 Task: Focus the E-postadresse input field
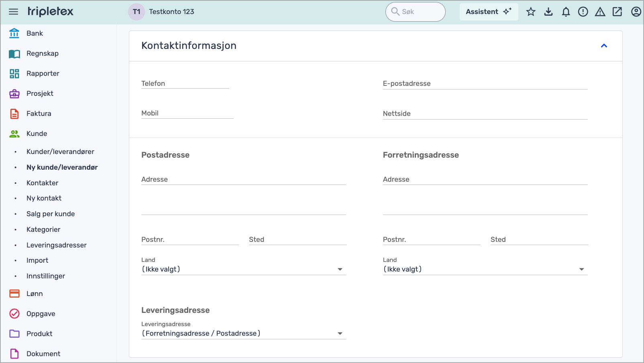click(x=485, y=83)
